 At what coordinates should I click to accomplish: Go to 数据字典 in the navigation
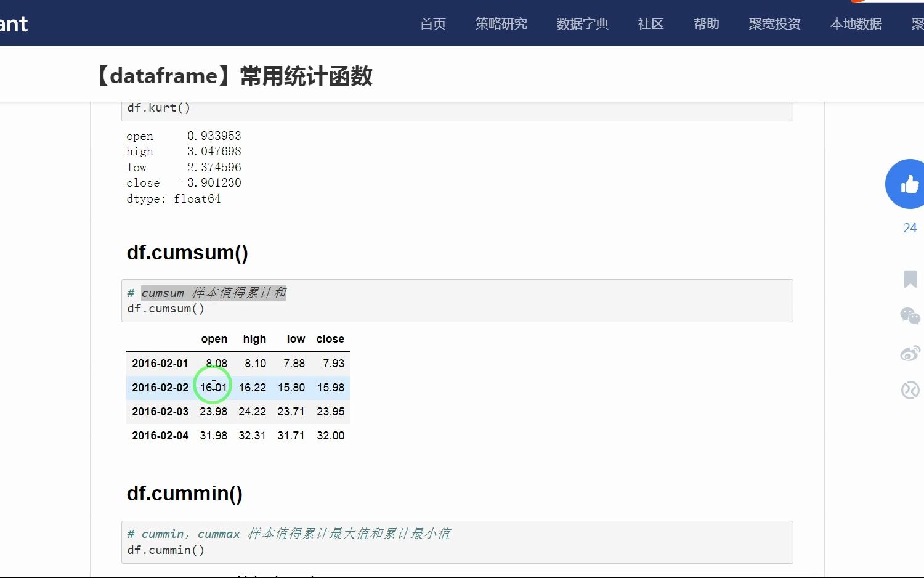pyautogui.click(x=583, y=24)
